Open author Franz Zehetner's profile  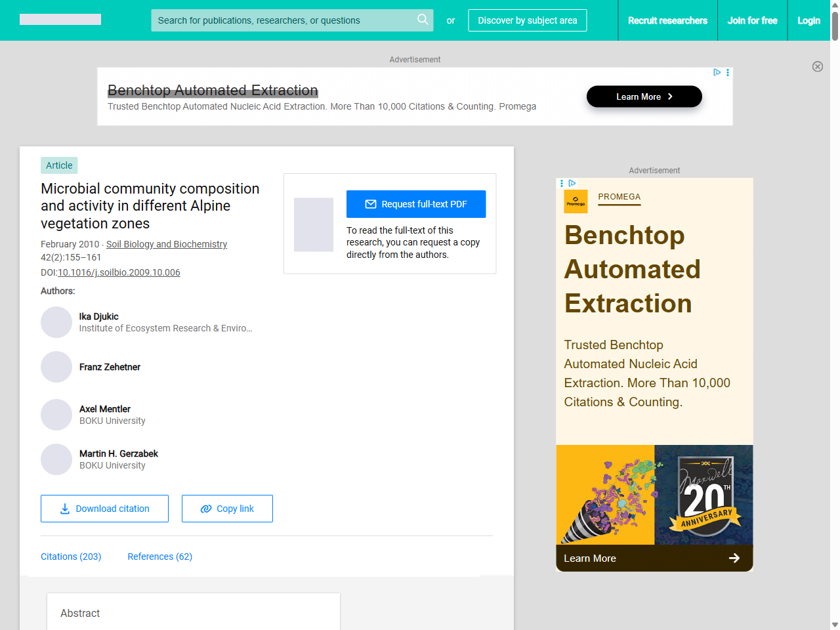point(110,367)
